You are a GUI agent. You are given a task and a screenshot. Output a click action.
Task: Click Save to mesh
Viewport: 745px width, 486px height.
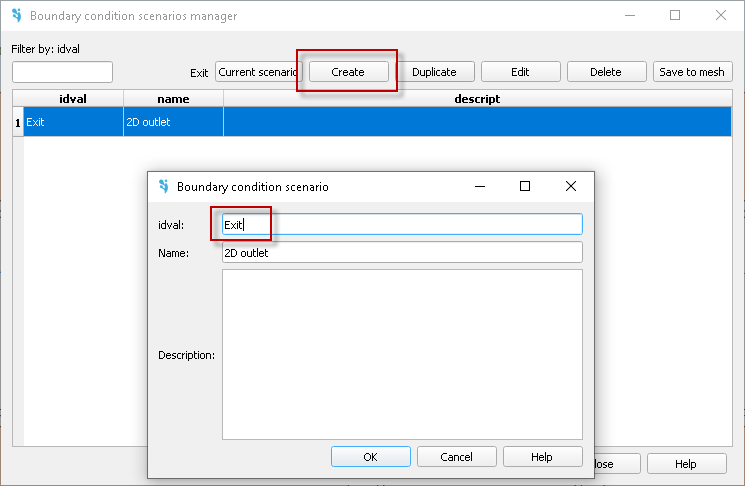click(692, 72)
